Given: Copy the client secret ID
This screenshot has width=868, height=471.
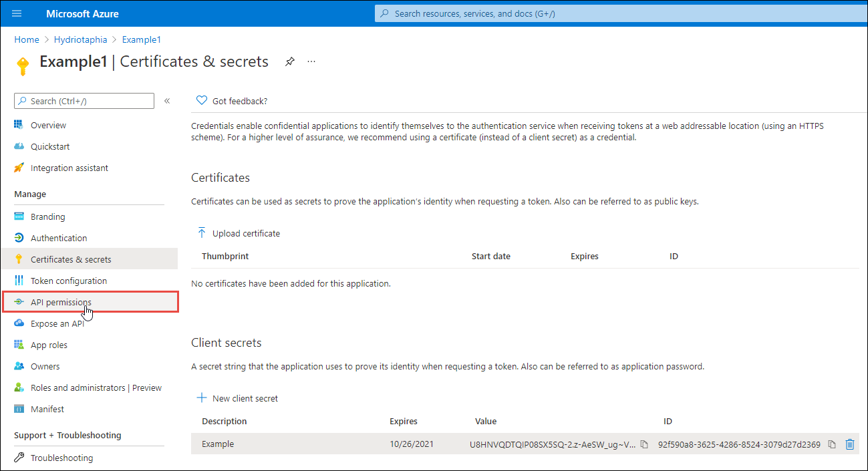Looking at the screenshot, I should (832, 444).
